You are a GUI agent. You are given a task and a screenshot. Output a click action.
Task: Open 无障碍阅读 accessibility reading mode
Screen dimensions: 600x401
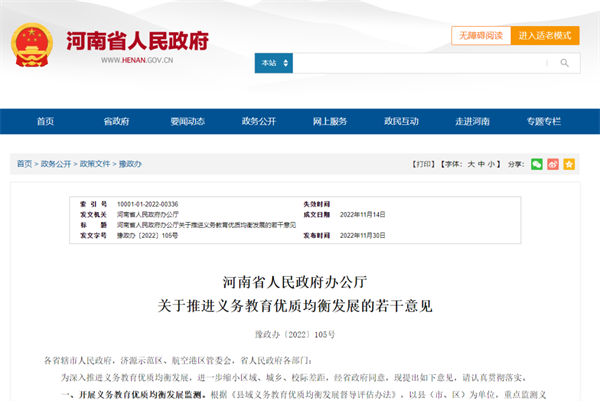point(481,36)
